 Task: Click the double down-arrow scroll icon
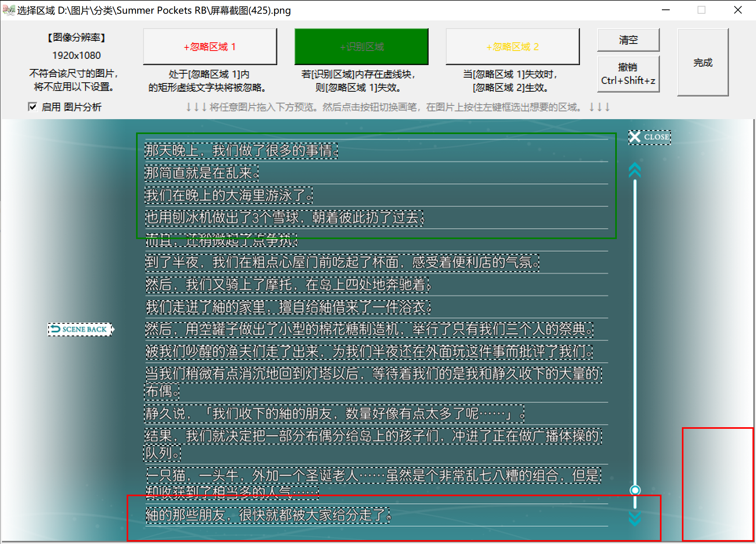pos(635,518)
